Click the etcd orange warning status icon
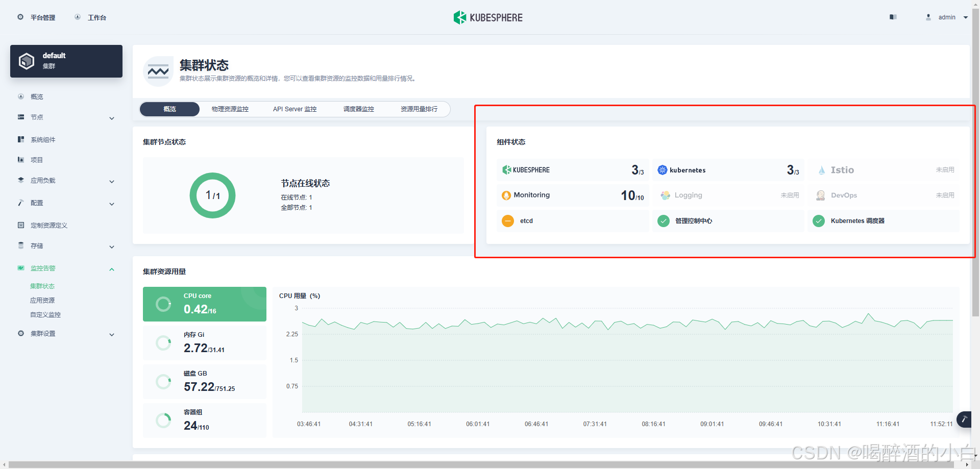 tap(508, 221)
